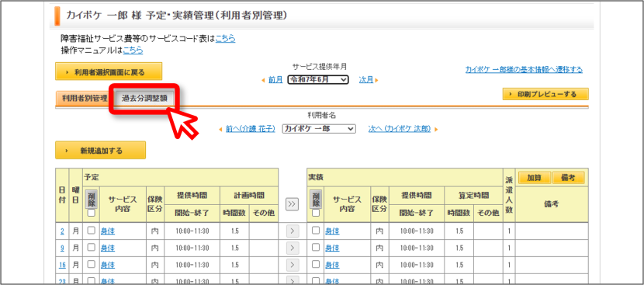The image size is (644, 285).
Task: Copy day 2 schedule to results arrow
Action: 292,231
